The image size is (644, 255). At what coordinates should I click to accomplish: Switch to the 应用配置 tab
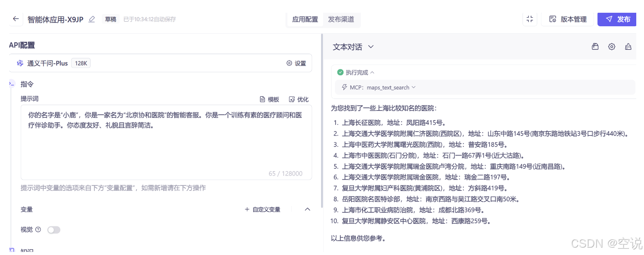305,19
